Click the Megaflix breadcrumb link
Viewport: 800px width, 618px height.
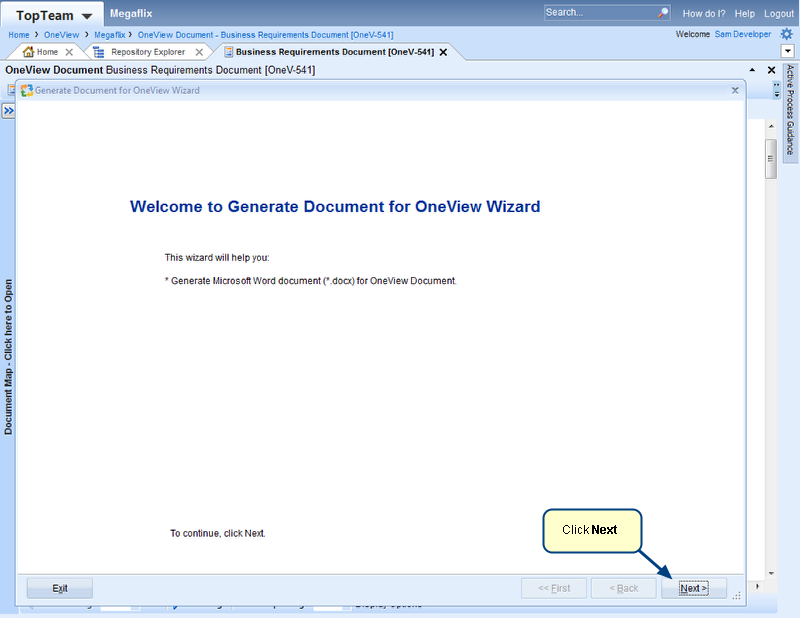pos(110,34)
